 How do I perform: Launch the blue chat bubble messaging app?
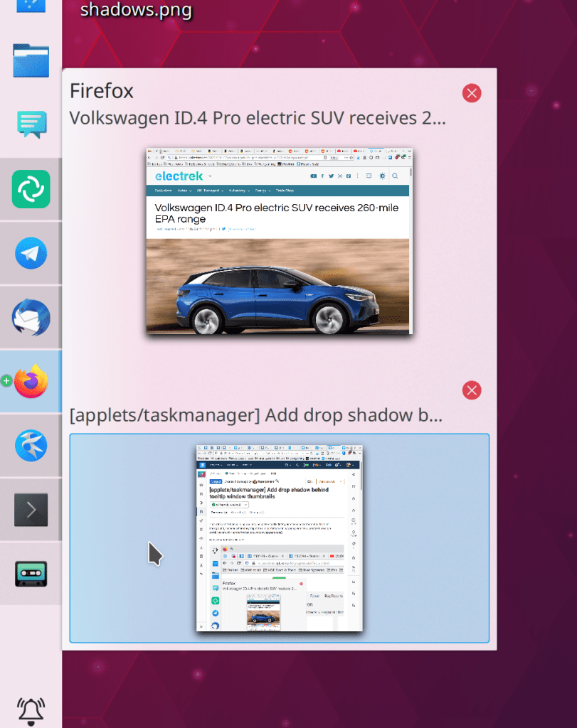coord(31,125)
